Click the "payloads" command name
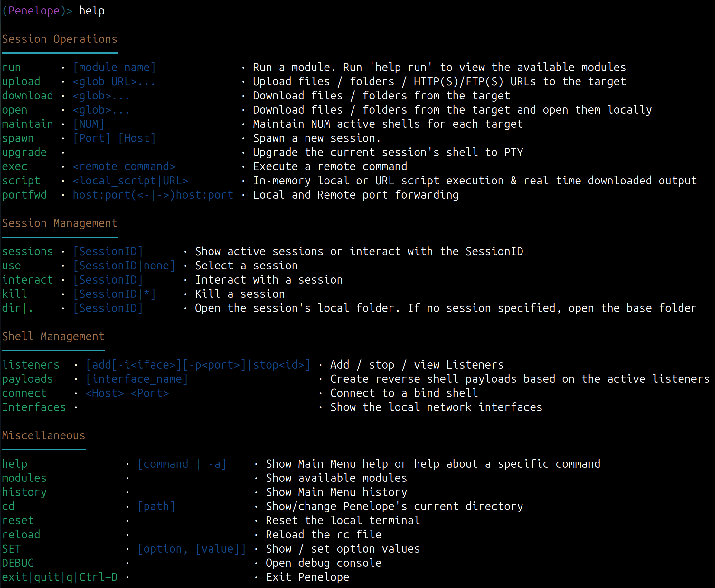The image size is (715, 588). pos(27,379)
